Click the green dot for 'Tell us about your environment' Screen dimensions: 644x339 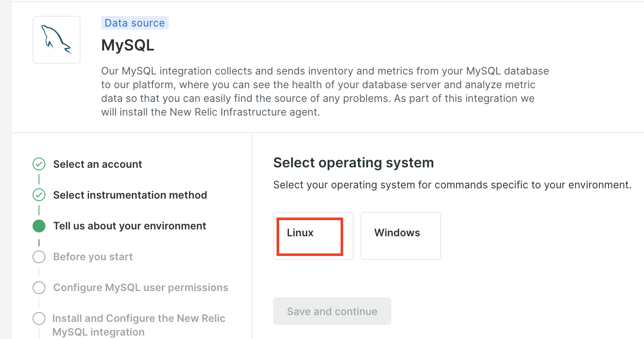39,226
